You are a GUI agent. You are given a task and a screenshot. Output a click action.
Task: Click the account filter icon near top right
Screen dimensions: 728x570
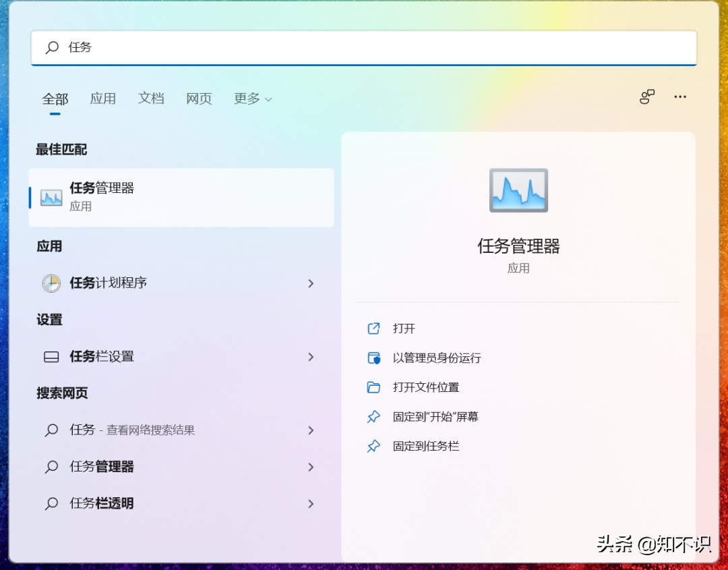646,97
